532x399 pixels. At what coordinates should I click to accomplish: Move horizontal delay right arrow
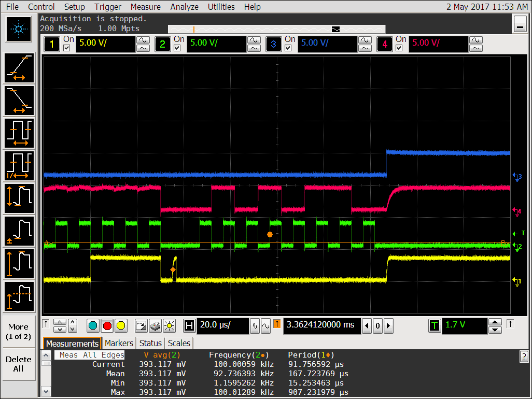click(388, 326)
